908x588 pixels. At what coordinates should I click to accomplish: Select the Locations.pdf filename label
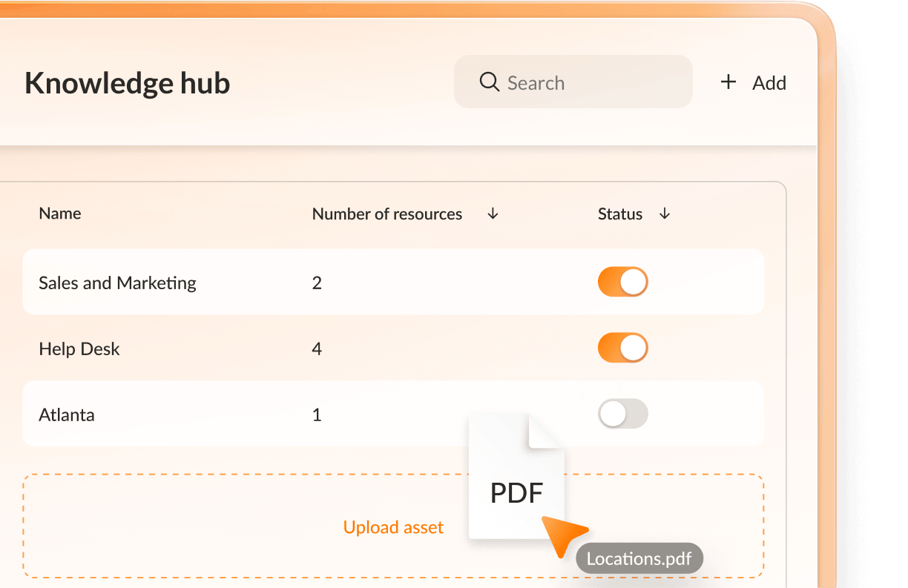pyautogui.click(x=639, y=558)
